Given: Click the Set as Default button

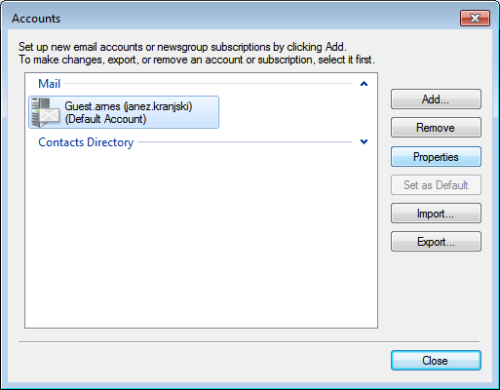Looking at the screenshot, I should [436, 185].
